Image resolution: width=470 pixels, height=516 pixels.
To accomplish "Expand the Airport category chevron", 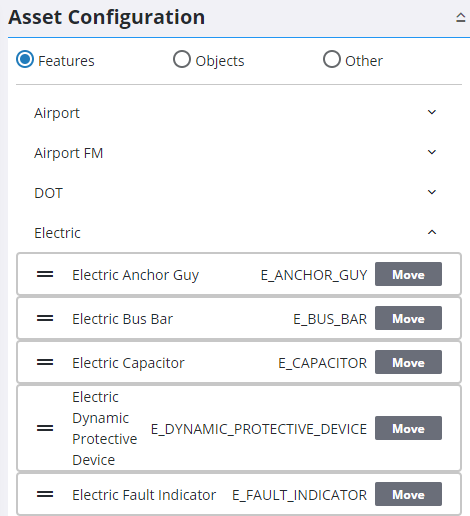I will tap(432, 112).
